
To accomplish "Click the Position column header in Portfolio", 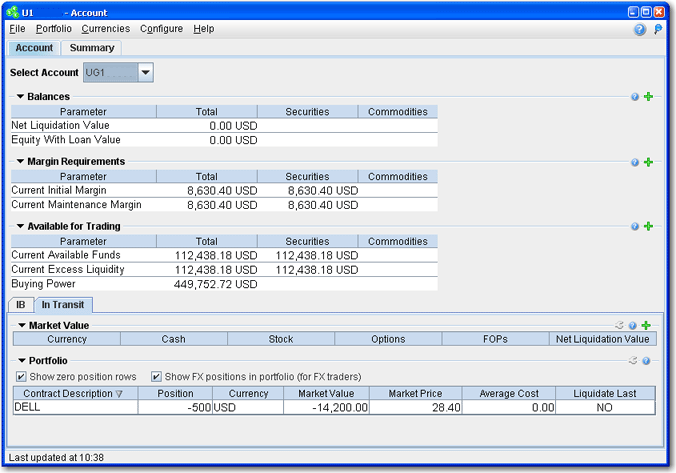I will coord(175,393).
